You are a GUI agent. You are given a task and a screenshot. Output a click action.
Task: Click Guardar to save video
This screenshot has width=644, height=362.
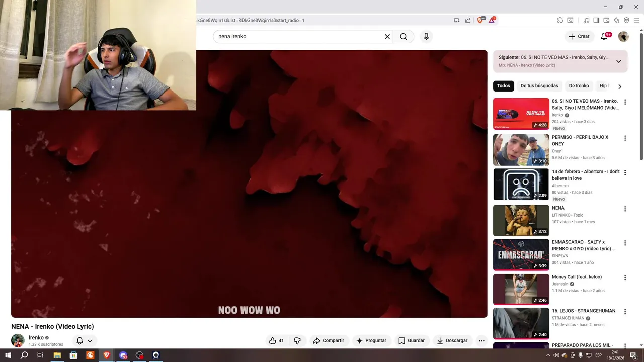412,340
